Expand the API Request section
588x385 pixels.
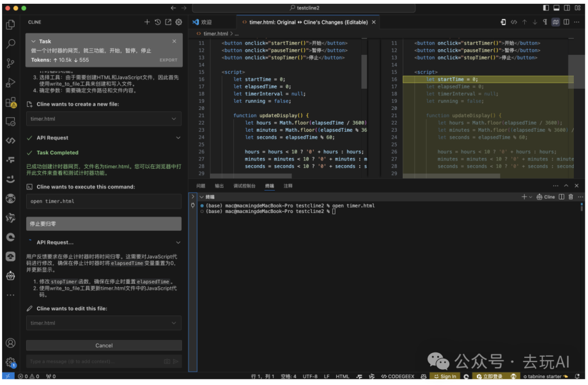[x=178, y=138]
